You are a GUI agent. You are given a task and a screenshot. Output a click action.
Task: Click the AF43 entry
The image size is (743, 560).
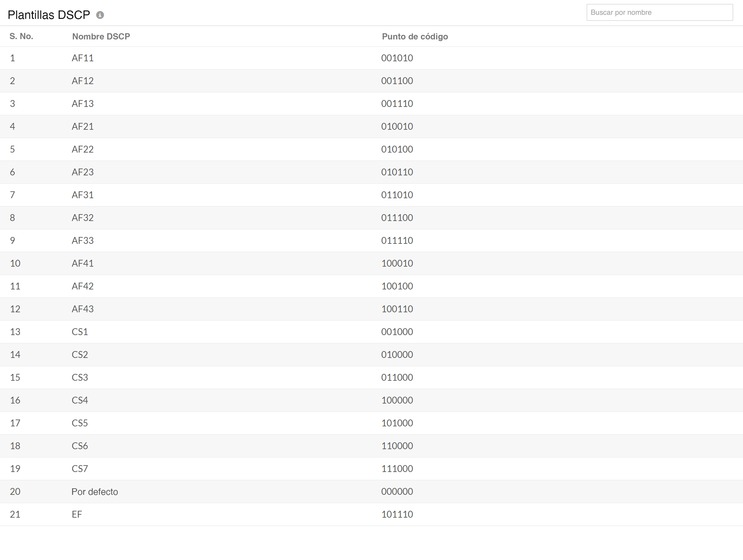tap(83, 309)
